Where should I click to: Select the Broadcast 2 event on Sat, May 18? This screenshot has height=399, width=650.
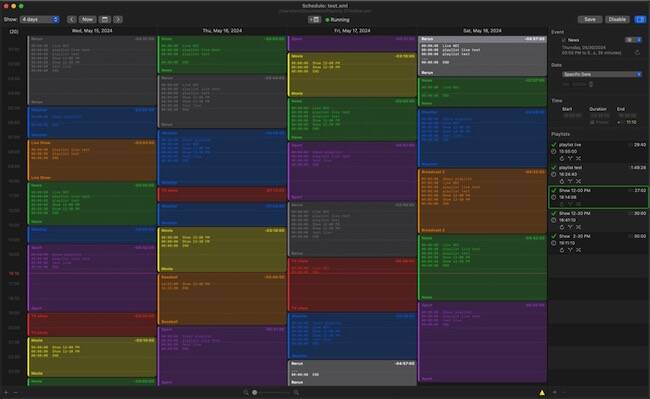click(x=482, y=201)
